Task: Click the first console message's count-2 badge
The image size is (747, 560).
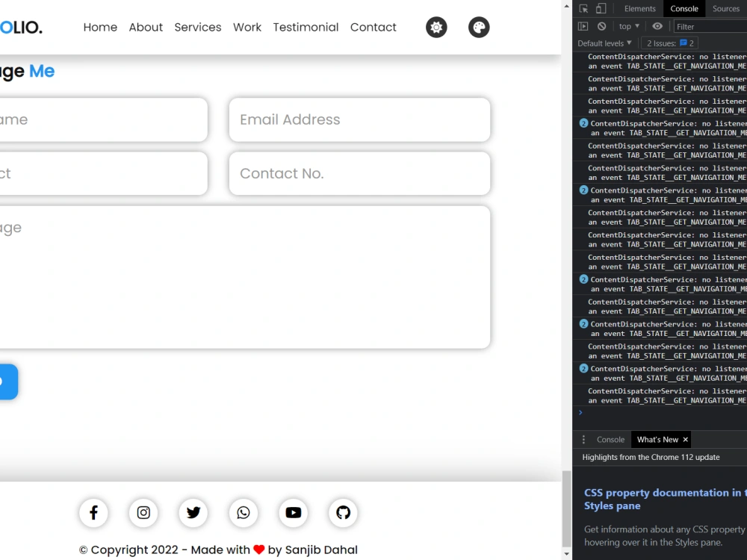Action: click(x=583, y=123)
